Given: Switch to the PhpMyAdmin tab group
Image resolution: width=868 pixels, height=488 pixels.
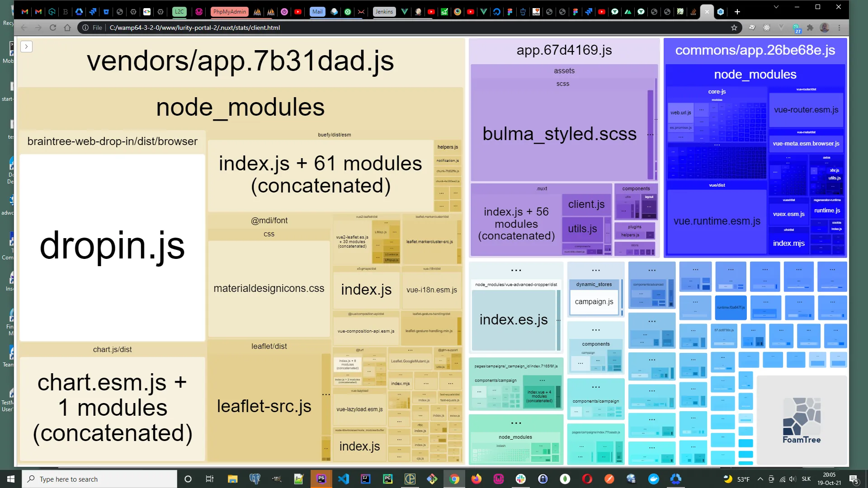Looking at the screenshot, I should click(x=229, y=12).
